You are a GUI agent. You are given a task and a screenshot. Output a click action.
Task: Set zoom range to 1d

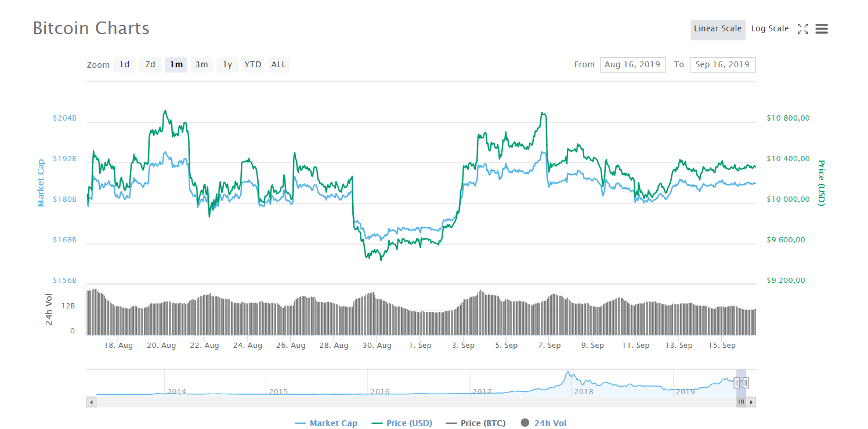point(124,64)
